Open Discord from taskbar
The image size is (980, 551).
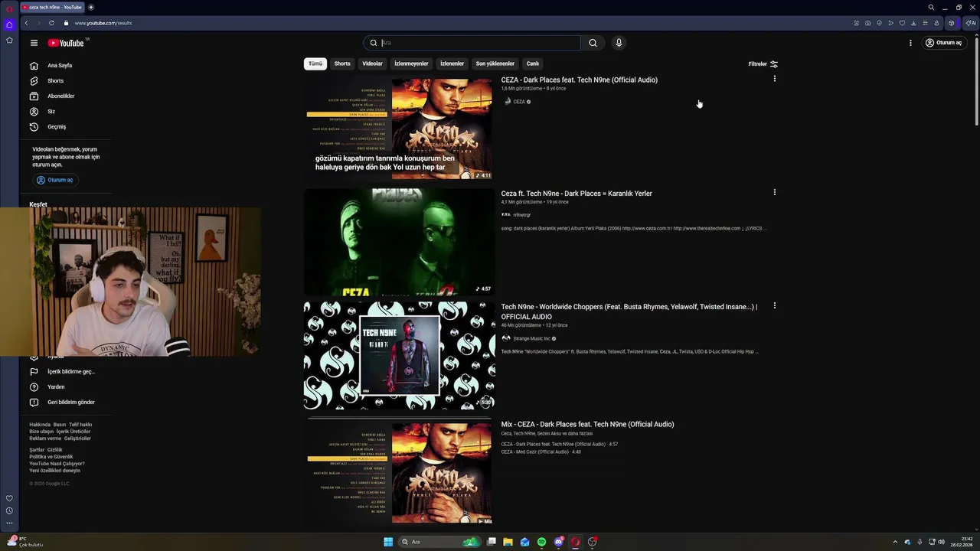point(558,542)
